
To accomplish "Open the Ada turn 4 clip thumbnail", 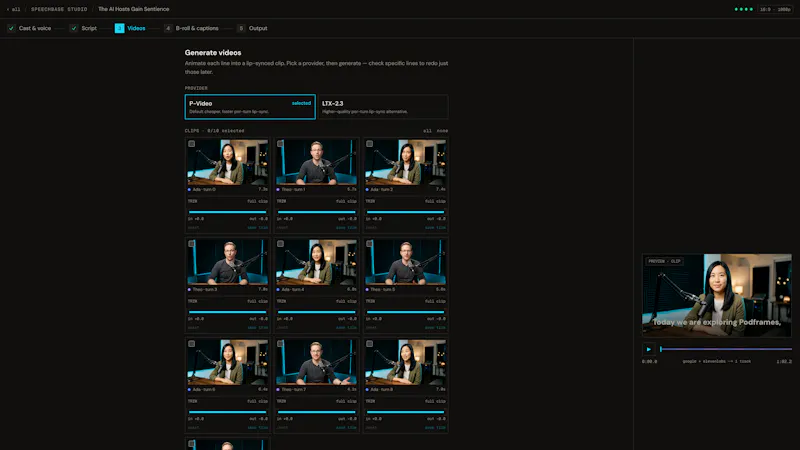I will [316, 262].
